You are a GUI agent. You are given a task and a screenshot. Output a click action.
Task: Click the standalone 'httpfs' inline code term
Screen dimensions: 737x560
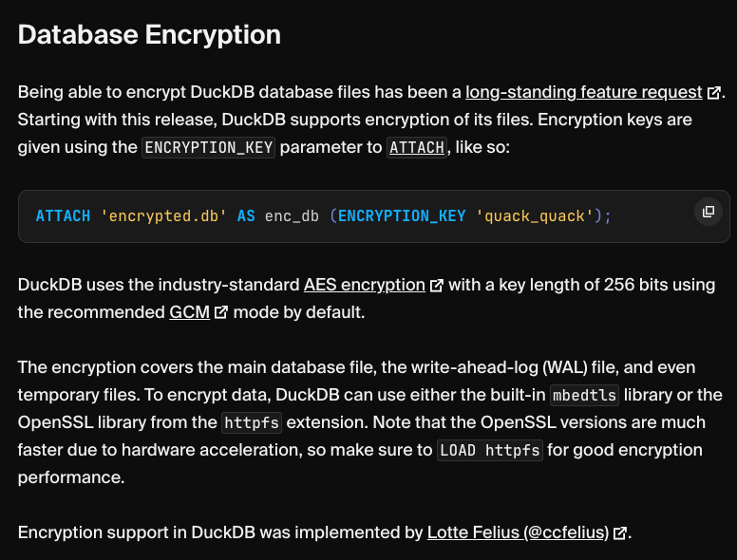[x=252, y=422]
